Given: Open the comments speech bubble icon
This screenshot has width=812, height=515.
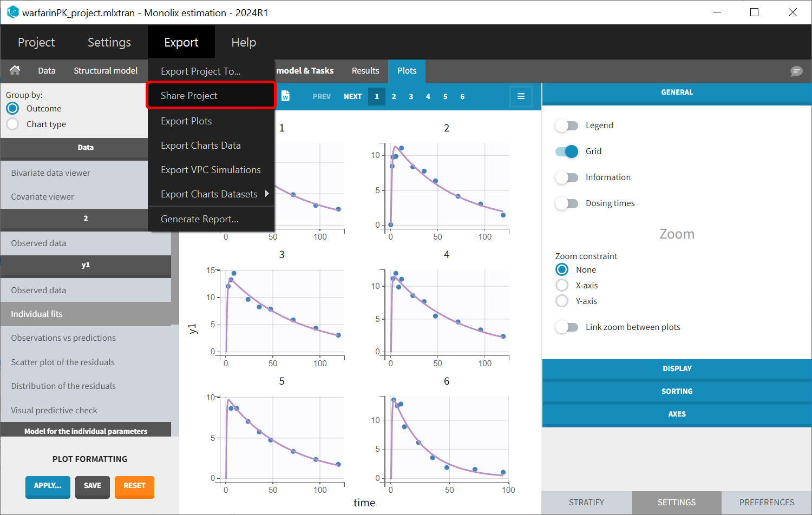Looking at the screenshot, I should coord(796,71).
